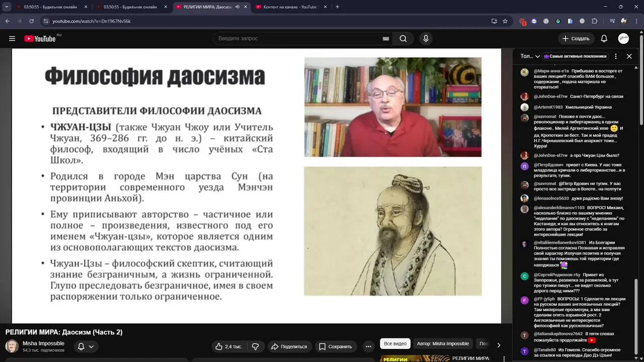Open the account avatar menu on YouTube
The image size is (644, 362).
tap(623, 39)
